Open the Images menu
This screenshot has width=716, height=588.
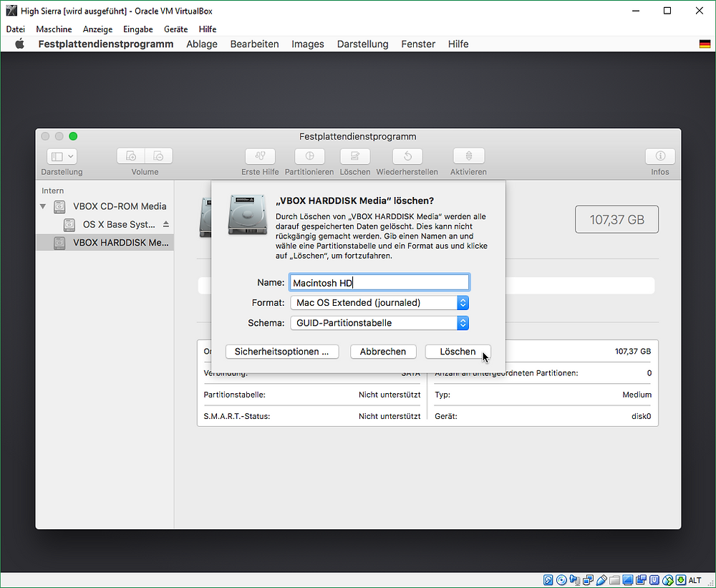pos(308,44)
